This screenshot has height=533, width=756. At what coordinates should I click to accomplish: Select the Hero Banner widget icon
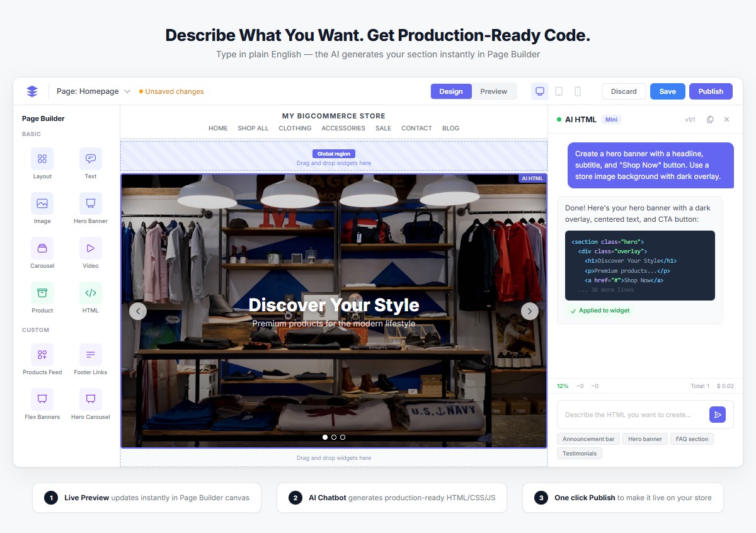90,203
